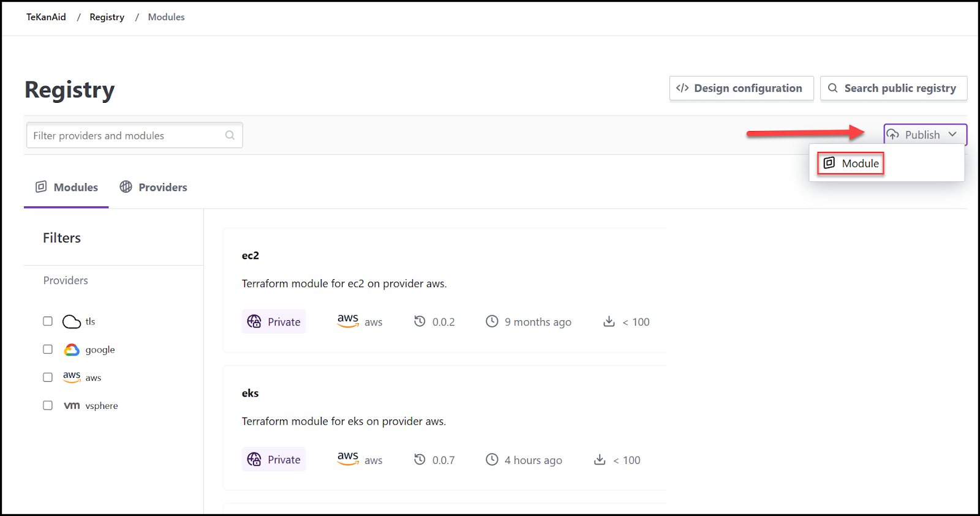Select the vsphere provider checkbox
Viewport: 980px width, 516px height.
[47, 405]
